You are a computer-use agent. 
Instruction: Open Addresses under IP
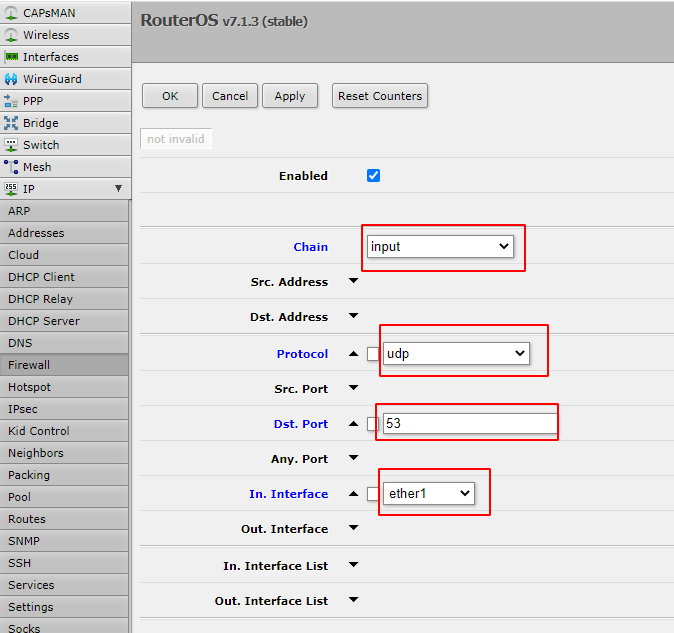tap(64, 233)
